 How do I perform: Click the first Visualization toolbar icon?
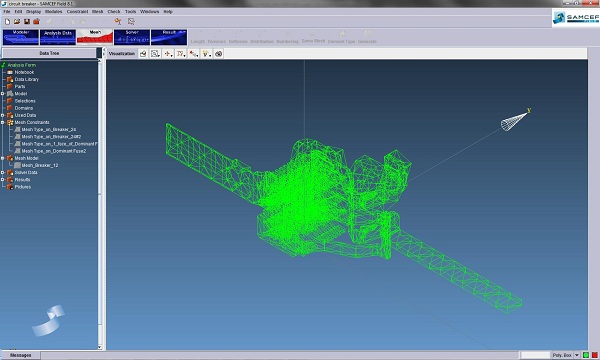(143, 54)
